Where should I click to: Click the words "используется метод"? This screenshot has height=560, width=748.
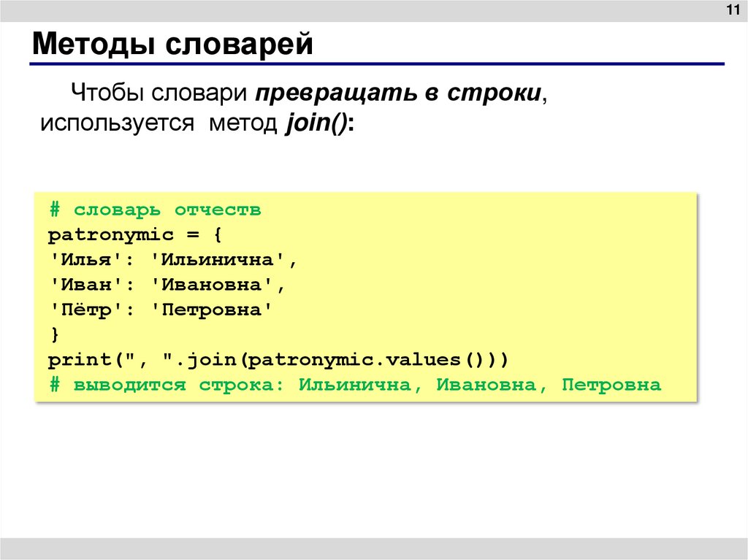(159, 123)
